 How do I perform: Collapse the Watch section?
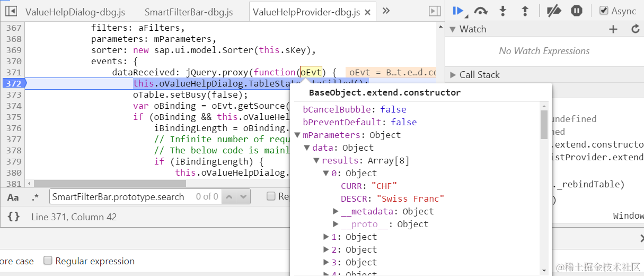(x=453, y=29)
